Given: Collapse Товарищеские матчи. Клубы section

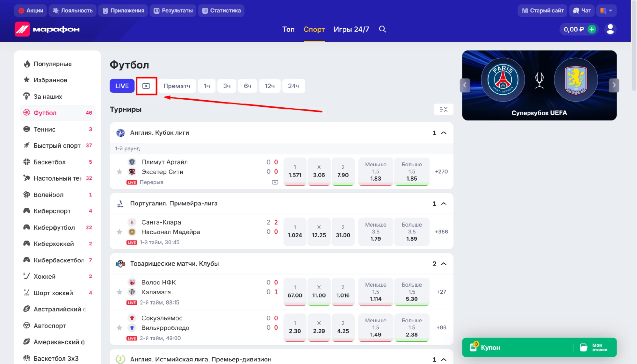Looking at the screenshot, I should (444, 264).
